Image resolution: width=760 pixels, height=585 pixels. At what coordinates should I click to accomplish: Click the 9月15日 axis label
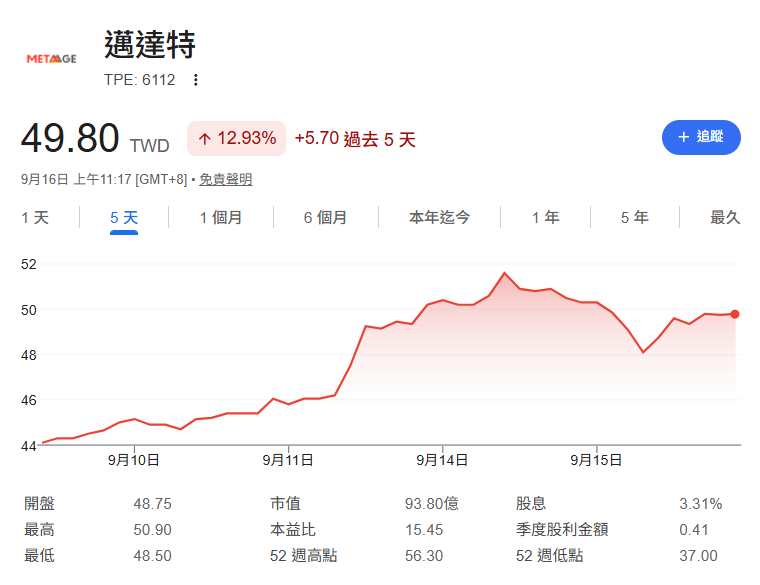point(596,460)
